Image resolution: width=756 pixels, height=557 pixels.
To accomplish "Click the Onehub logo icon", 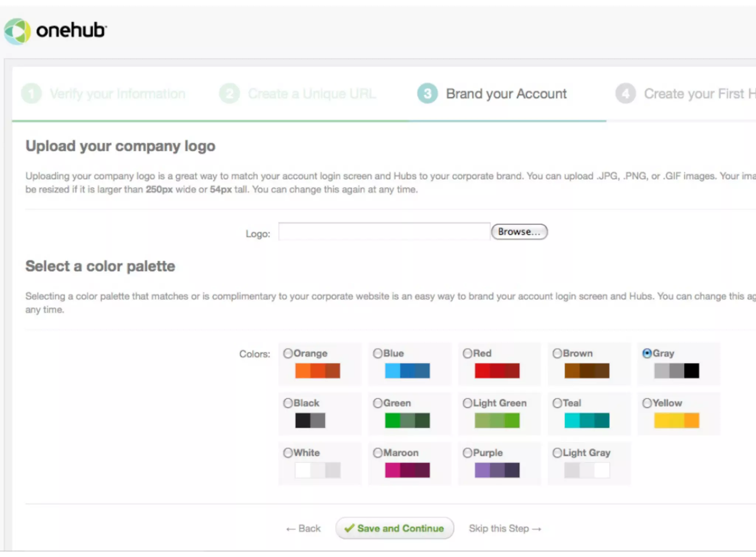I will (x=17, y=31).
